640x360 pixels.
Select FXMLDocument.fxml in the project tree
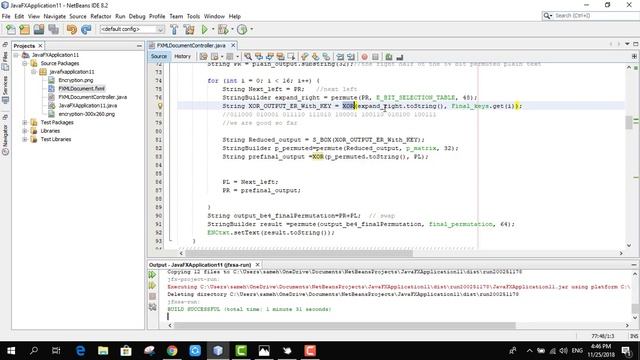81,89
